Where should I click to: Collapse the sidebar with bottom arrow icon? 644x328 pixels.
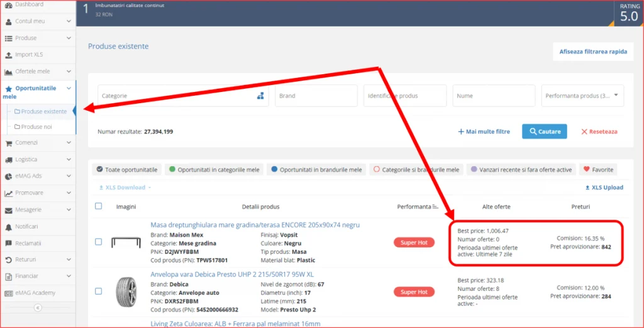[37, 308]
